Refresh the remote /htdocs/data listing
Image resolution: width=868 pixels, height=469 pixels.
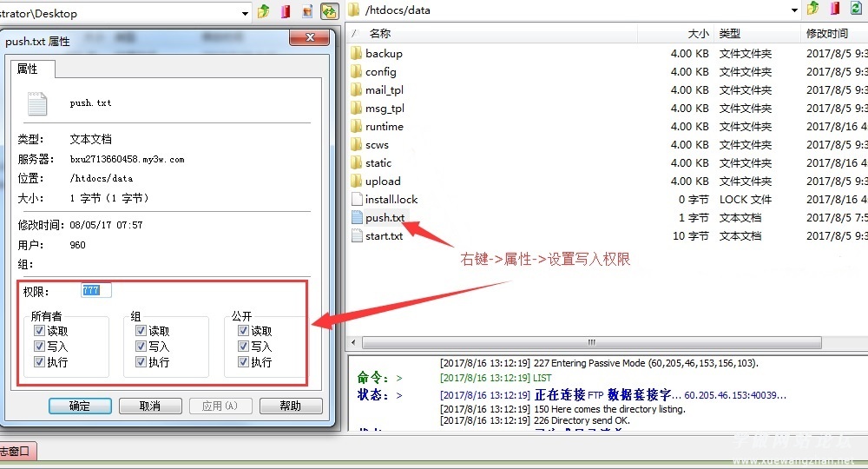point(857,10)
